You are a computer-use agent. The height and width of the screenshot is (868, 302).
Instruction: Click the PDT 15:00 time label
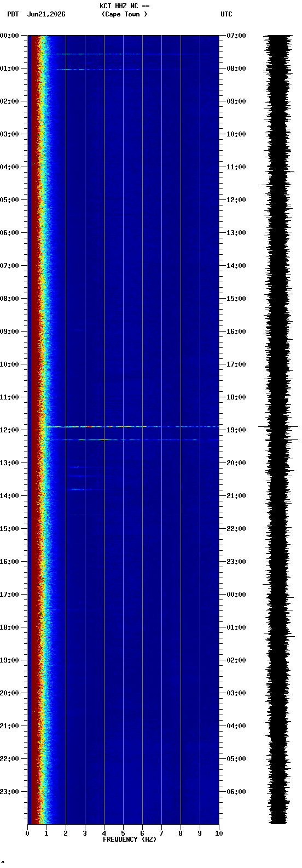pos(9,529)
